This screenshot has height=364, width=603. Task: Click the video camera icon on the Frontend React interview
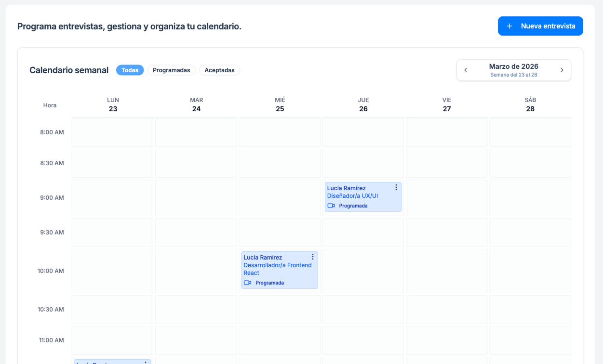247,283
